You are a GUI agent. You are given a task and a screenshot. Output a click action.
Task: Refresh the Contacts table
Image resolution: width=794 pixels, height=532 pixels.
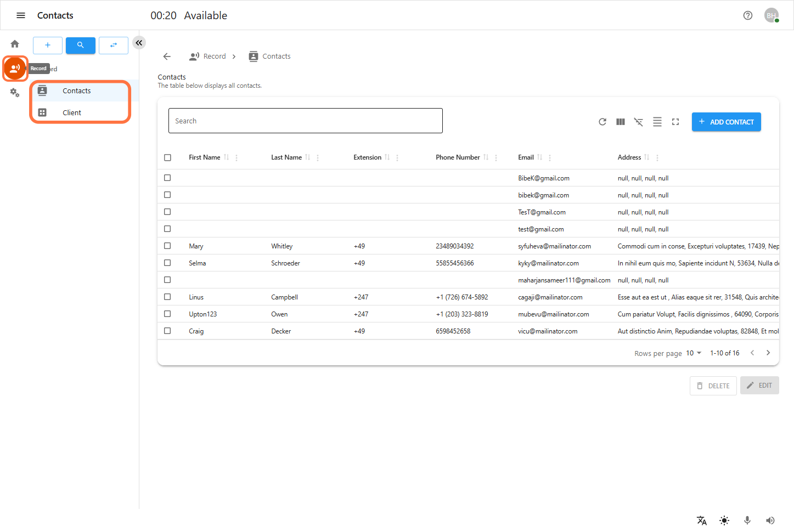click(602, 121)
